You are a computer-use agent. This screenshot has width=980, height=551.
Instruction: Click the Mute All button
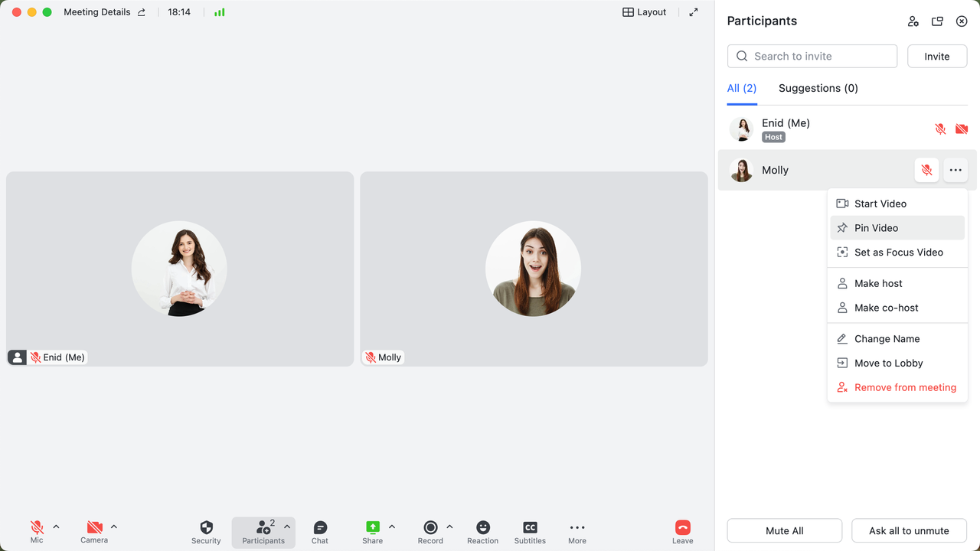(784, 530)
